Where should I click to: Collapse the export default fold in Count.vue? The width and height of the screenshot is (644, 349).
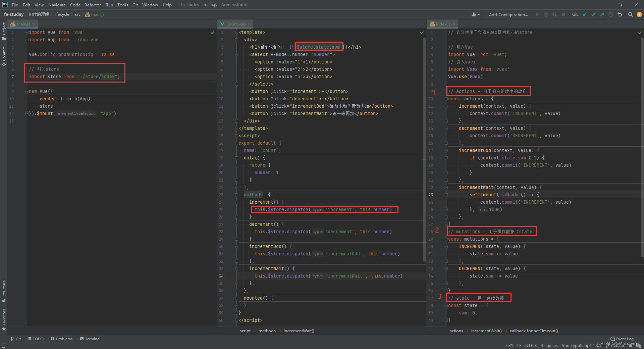point(236,143)
